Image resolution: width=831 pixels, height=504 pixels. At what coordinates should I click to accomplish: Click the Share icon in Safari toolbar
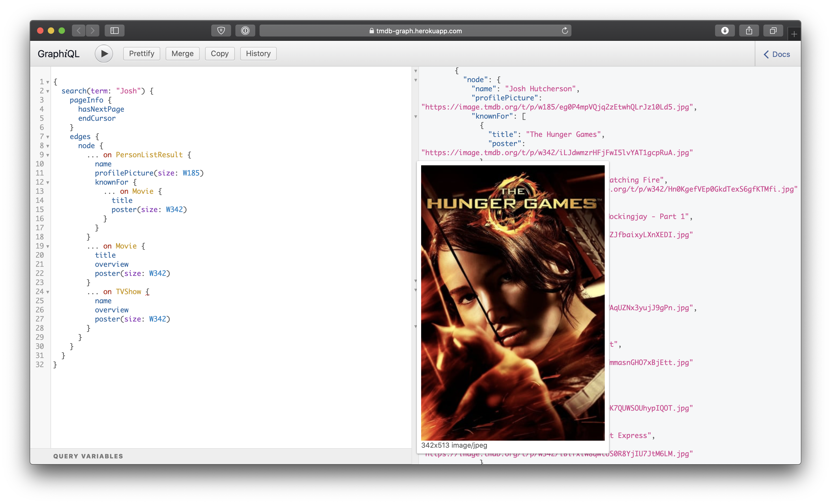749,31
